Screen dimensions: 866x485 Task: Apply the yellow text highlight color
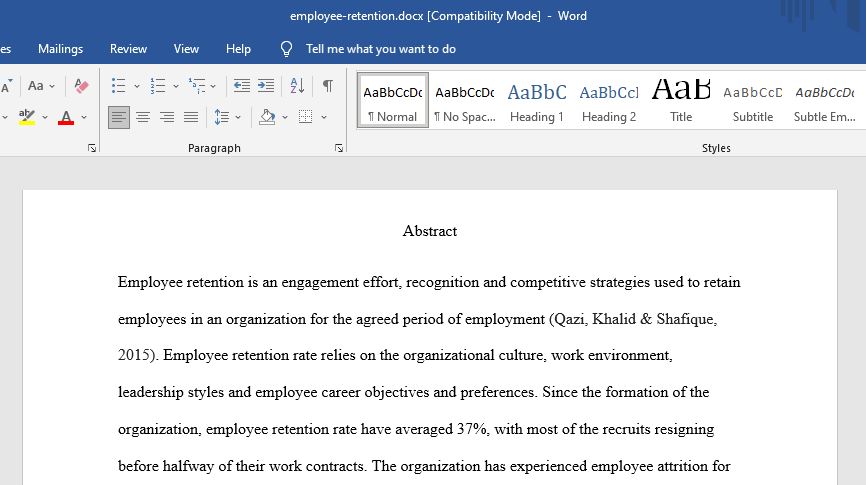click(x=27, y=117)
